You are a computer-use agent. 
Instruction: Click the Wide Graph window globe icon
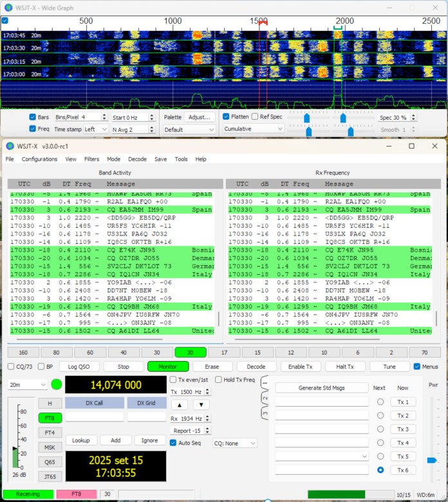8,8
